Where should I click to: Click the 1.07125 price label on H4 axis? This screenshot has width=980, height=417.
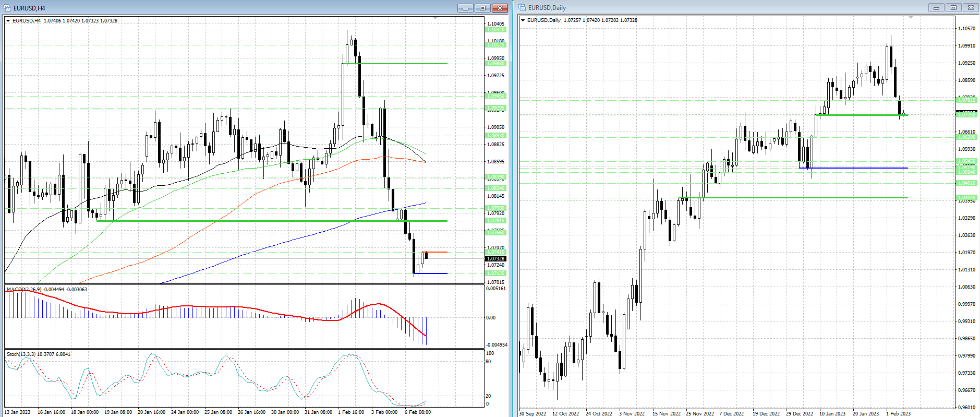pos(495,273)
